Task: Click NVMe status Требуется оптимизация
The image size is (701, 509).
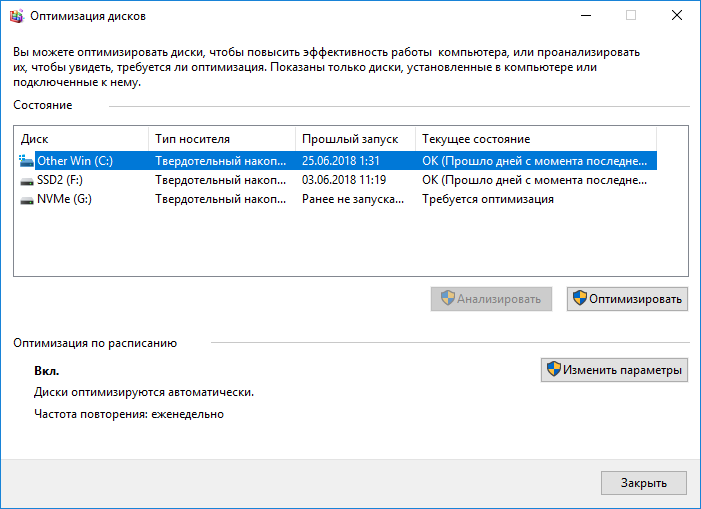Action: [x=487, y=199]
